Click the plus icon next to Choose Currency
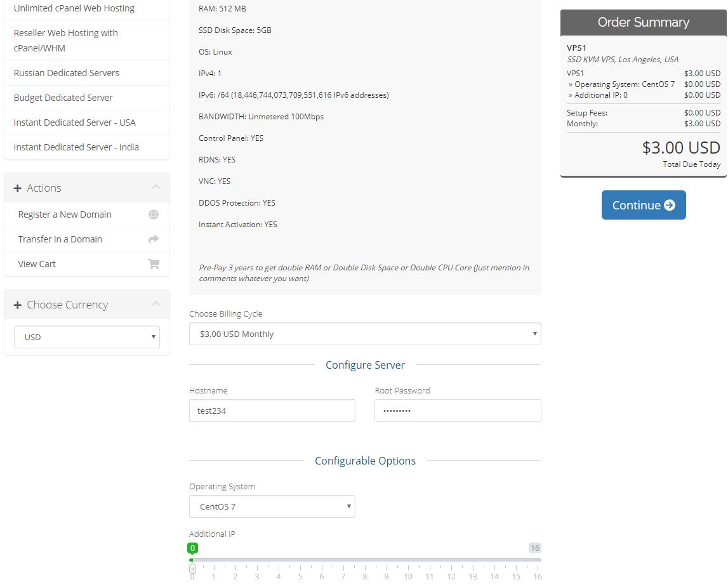728x587 pixels. click(x=18, y=305)
